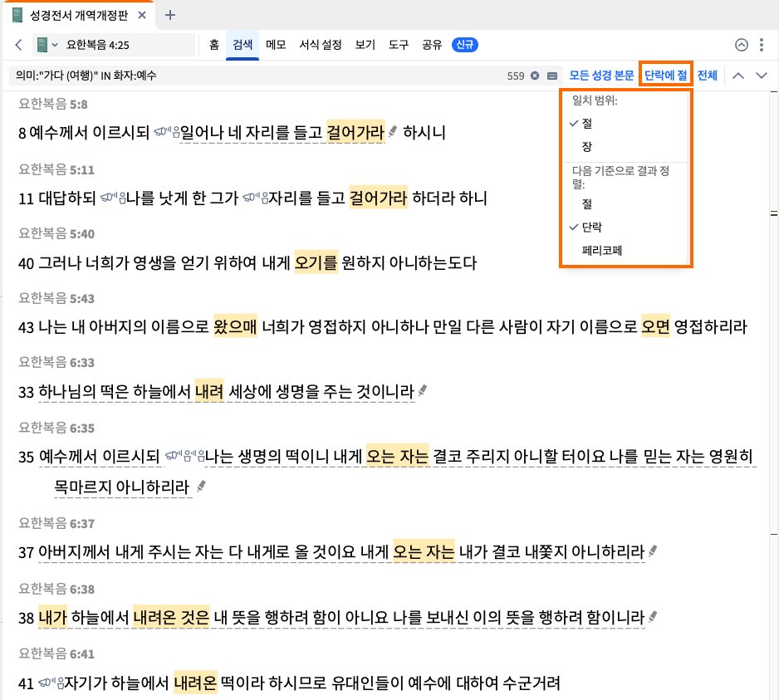Clear the search query with the x icon
The image size is (779, 700).
click(535, 76)
